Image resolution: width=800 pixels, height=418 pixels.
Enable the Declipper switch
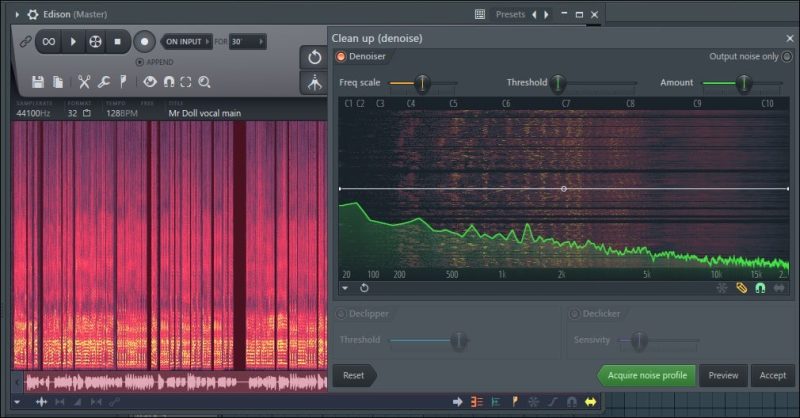pos(341,313)
